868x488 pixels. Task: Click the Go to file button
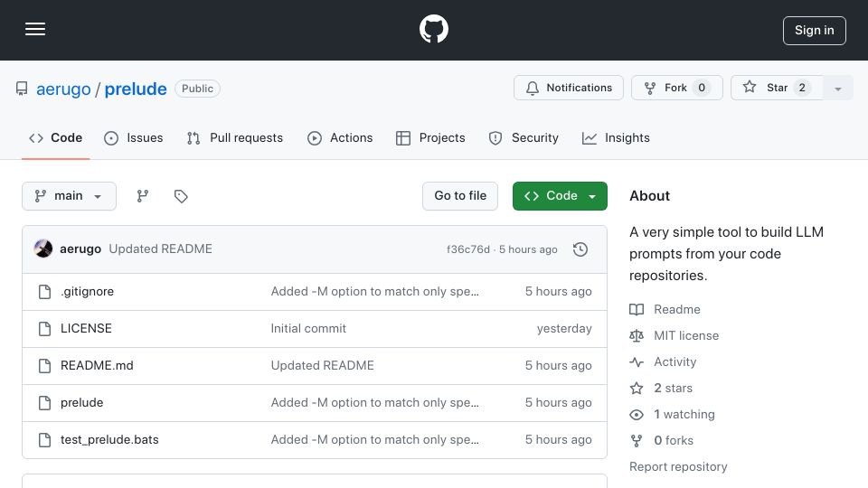pos(460,196)
